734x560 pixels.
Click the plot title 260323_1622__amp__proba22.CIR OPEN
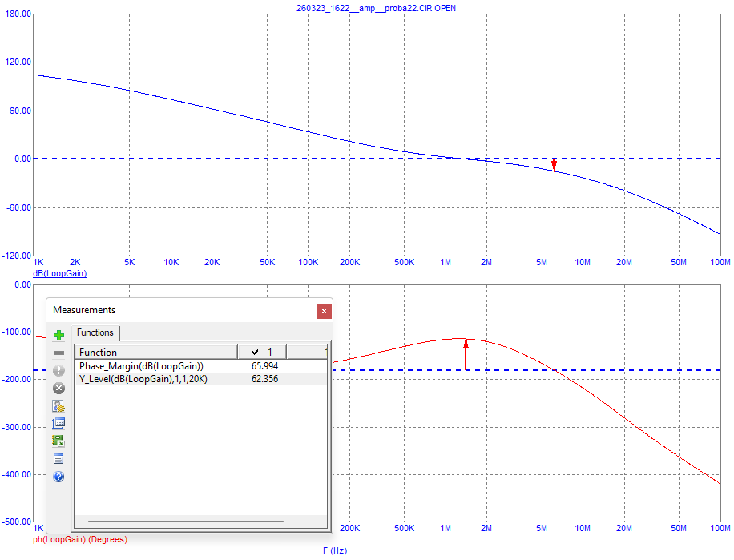pyautogui.click(x=376, y=8)
